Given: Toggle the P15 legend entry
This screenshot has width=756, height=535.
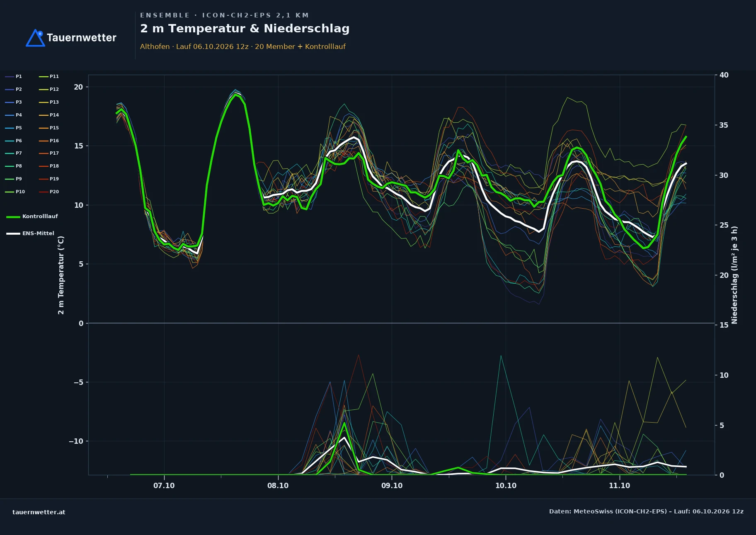Looking at the screenshot, I should [x=49, y=128].
